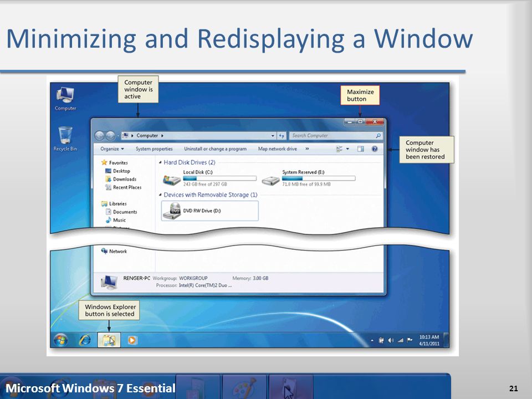Click Show desktop button at taskbar end
The width and height of the screenshot is (532, 399).
[x=447, y=340]
